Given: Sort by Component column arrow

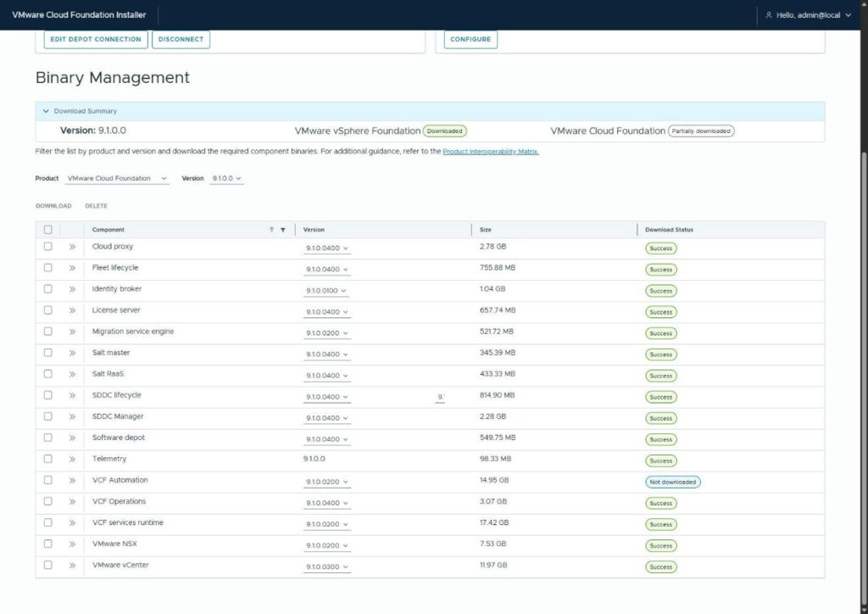Looking at the screenshot, I should pos(271,230).
